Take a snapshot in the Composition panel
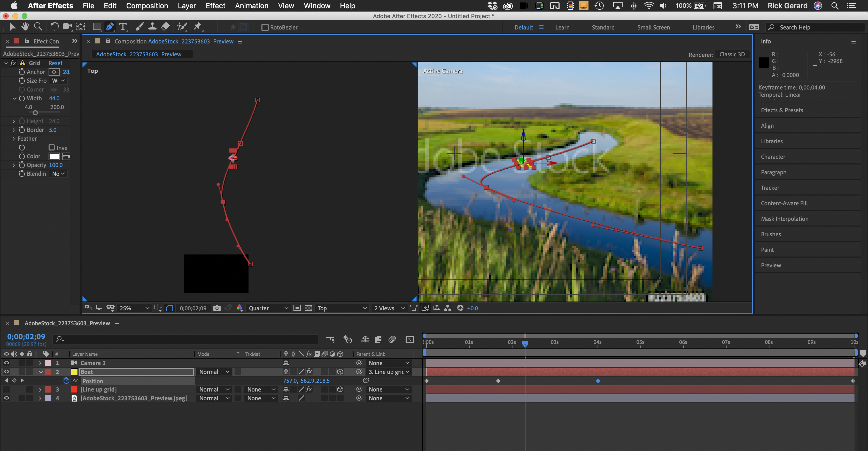This screenshot has height=451, width=868. pos(217,308)
